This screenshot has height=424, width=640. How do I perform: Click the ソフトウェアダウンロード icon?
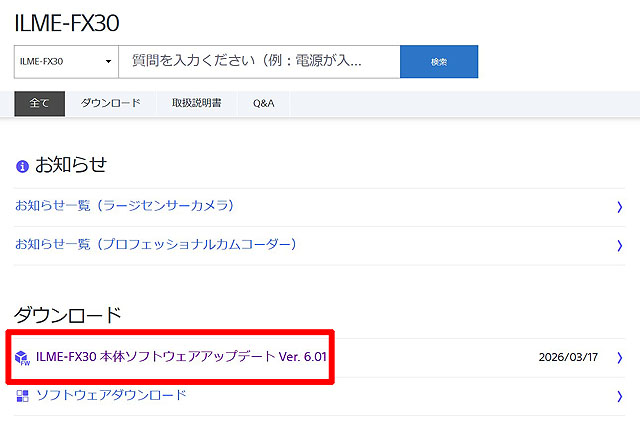point(22,396)
